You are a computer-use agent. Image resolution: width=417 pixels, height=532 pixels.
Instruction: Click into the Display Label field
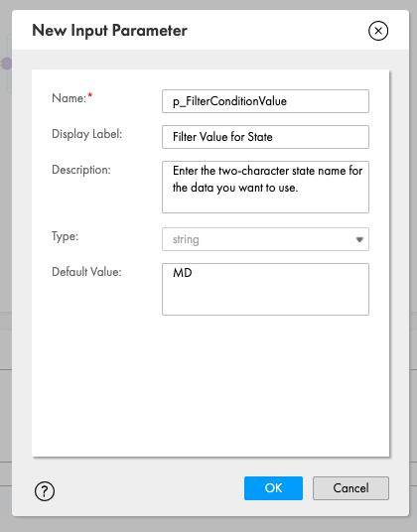[x=265, y=137]
